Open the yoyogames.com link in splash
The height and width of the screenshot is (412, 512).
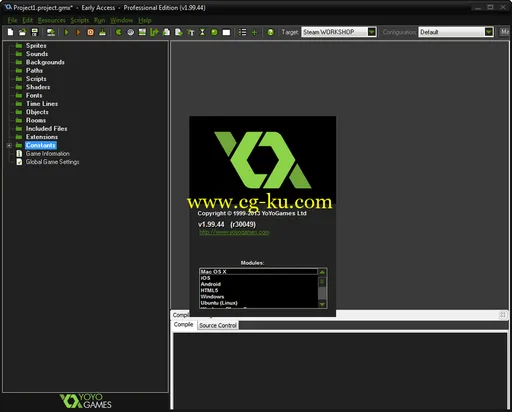[234, 232]
